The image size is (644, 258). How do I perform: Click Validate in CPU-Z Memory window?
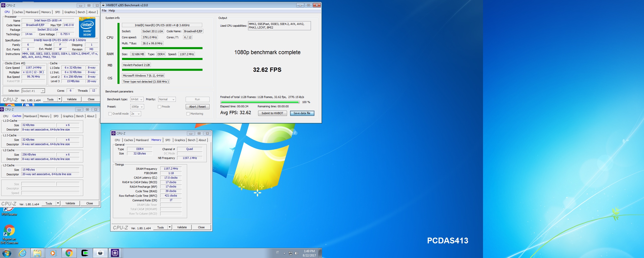point(182,227)
